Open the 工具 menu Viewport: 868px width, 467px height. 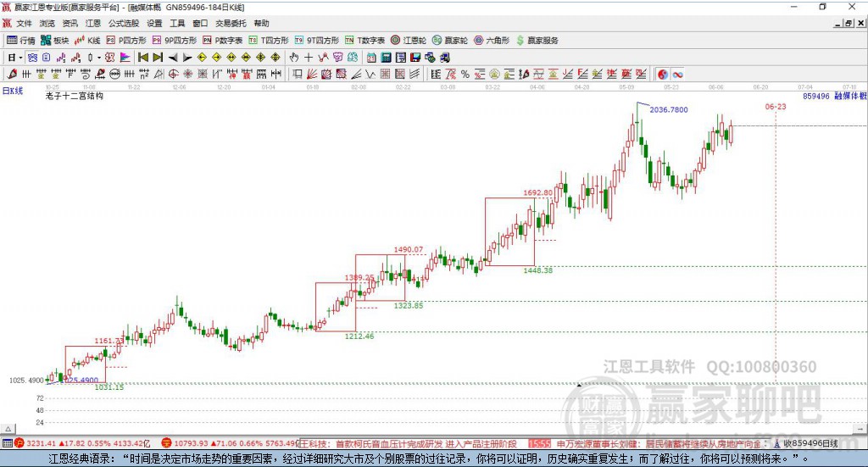[x=177, y=23]
